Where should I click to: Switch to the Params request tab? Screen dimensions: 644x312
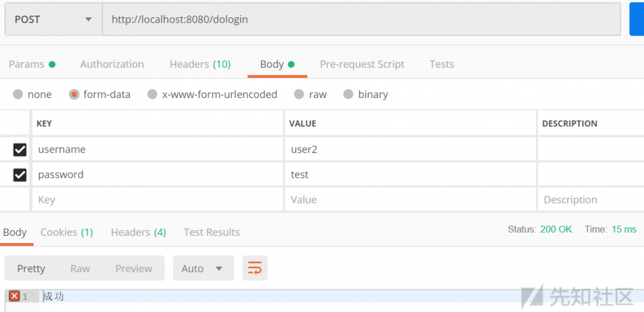[x=31, y=64]
